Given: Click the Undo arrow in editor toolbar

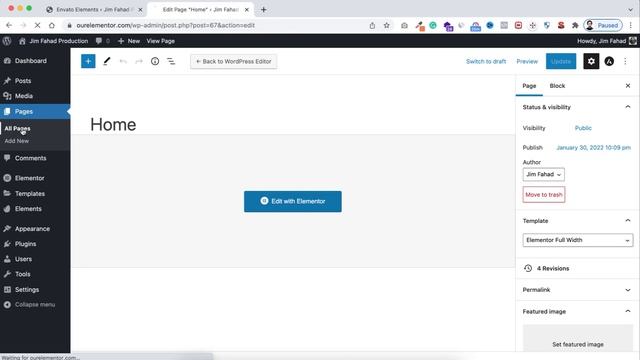Looking at the screenshot, I should pos(123,61).
